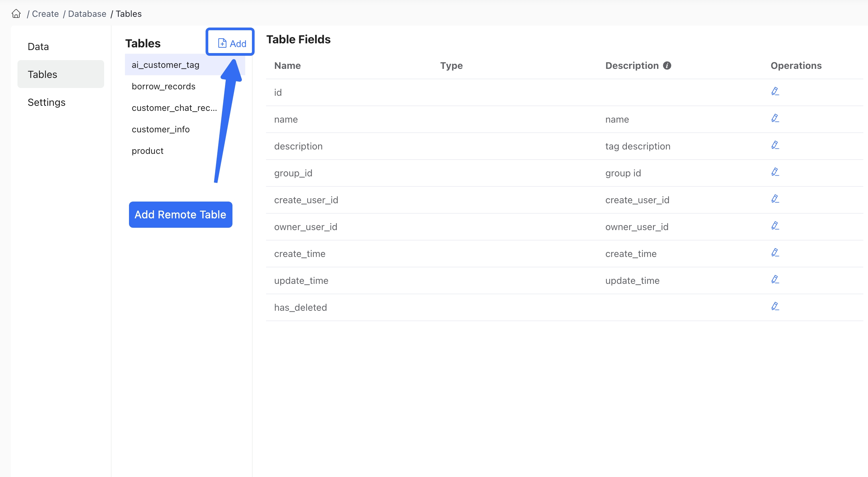This screenshot has width=868, height=477.
Task: Edit the owner_user_id field
Action: pos(775,226)
